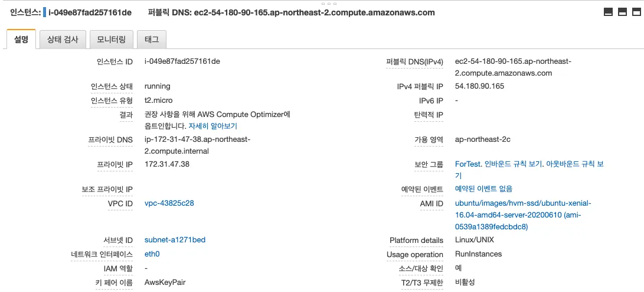Image resolution: width=644 pixels, height=292 pixels.
Task: Click the 인스턴스 ID field label
Action: coord(115,62)
